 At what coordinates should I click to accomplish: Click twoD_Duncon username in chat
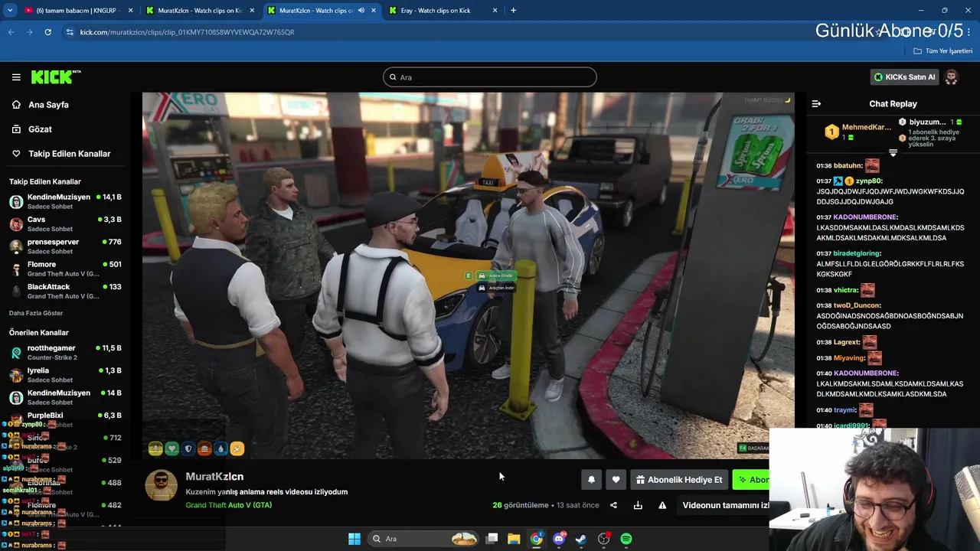click(857, 305)
